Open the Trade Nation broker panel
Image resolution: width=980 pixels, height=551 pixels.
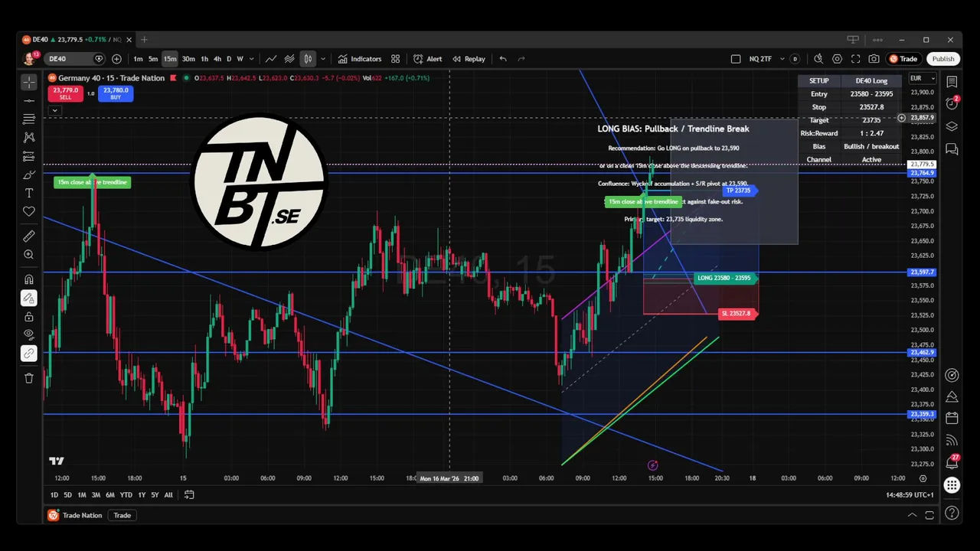coord(75,515)
